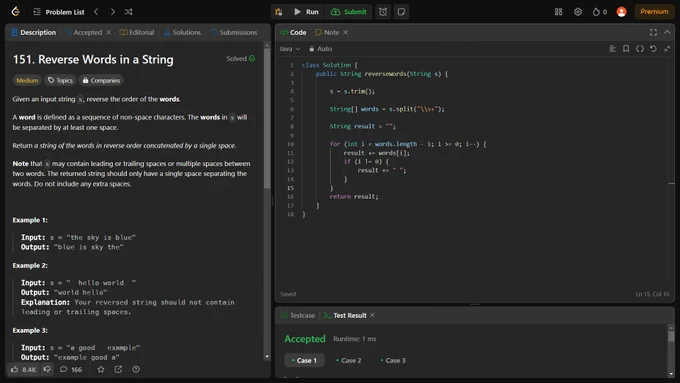680x383 pixels.
Task: Toggle the Auto lock setting
Action: coord(320,49)
